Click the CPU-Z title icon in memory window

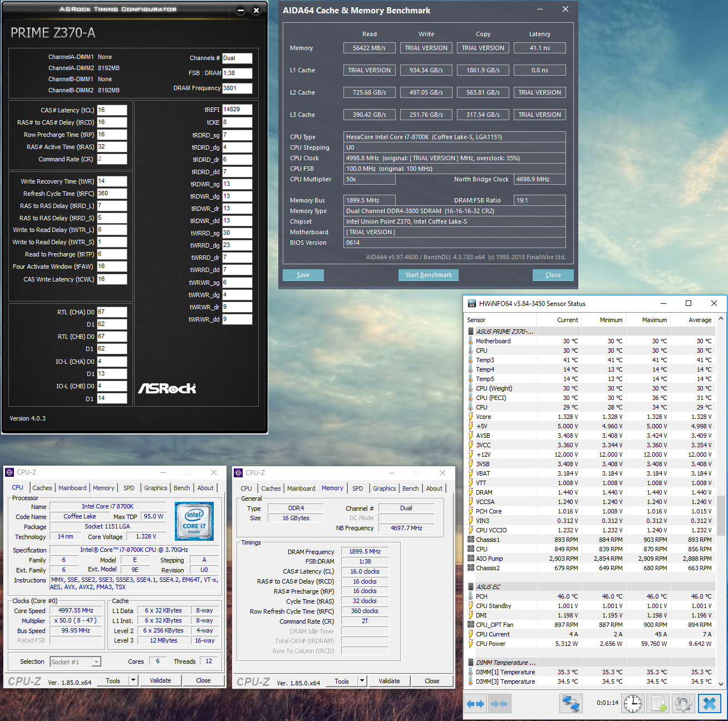[238, 473]
